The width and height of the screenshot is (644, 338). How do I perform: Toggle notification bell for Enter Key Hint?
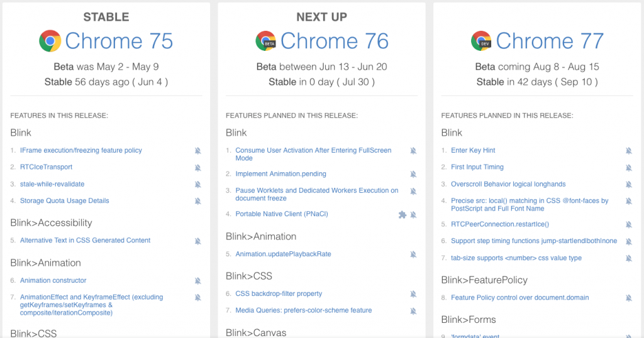(x=629, y=151)
